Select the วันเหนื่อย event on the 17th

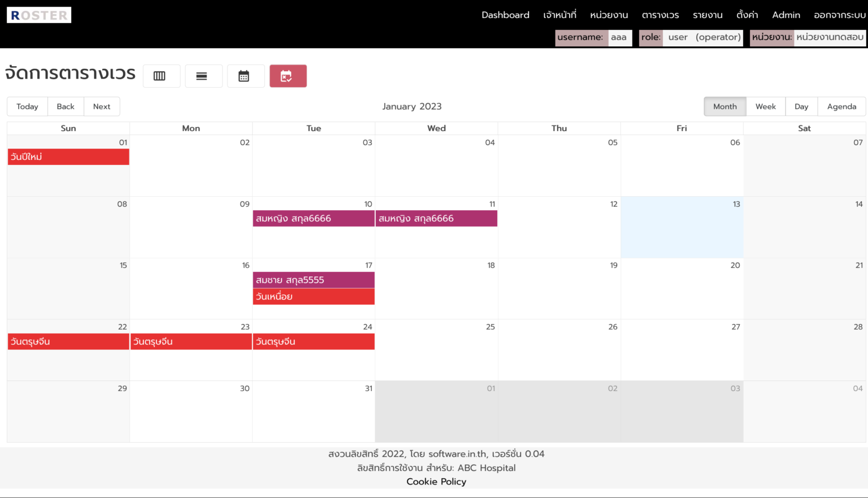(x=313, y=297)
